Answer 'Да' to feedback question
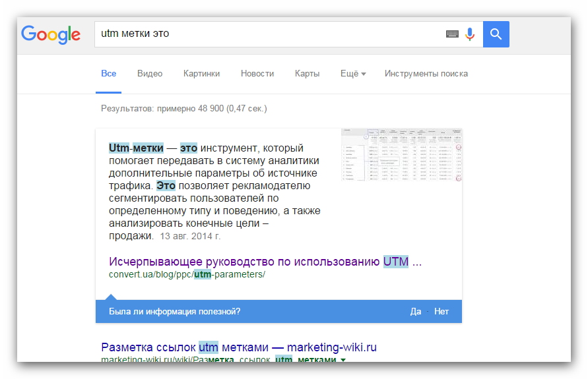Screen dimensions: 588x379 coord(416,312)
